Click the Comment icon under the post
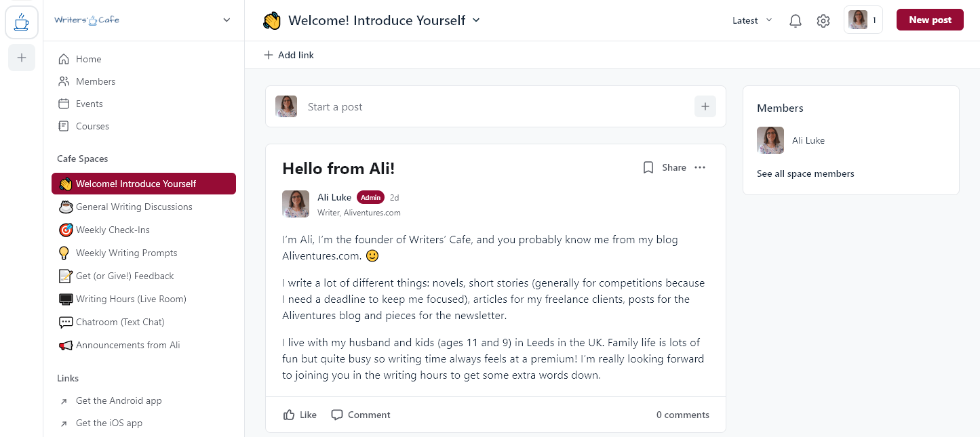This screenshot has height=437, width=980. (337, 415)
